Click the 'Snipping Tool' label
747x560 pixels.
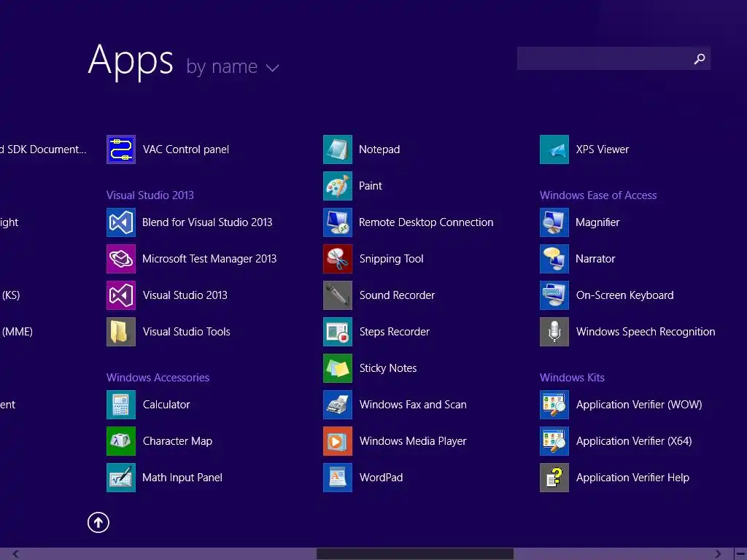click(x=391, y=259)
